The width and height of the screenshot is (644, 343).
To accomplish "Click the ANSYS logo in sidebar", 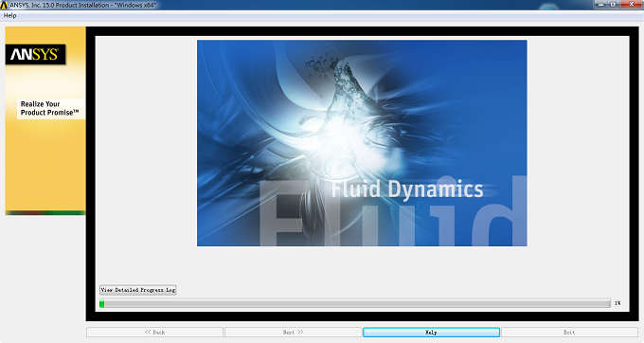I will (35, 54).
